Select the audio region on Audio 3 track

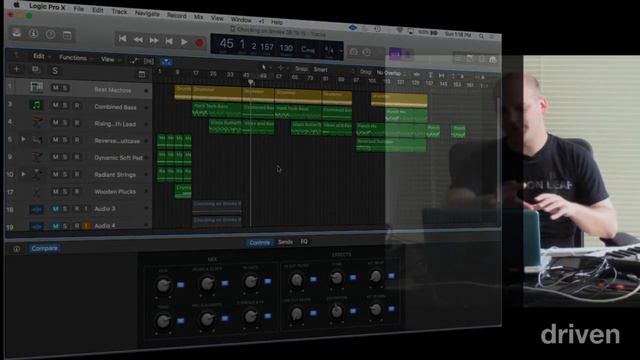[217, 206]
